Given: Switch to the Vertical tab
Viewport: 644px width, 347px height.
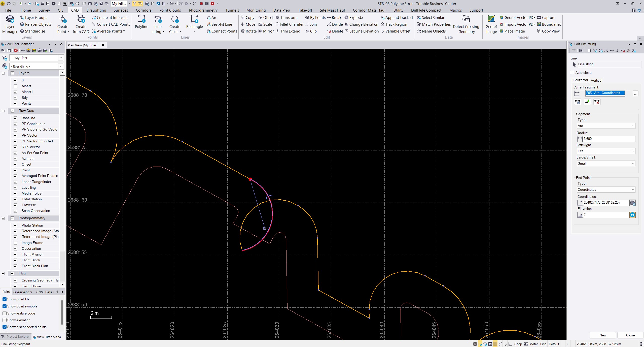Looking at the screenshot, I should [596, 80].
